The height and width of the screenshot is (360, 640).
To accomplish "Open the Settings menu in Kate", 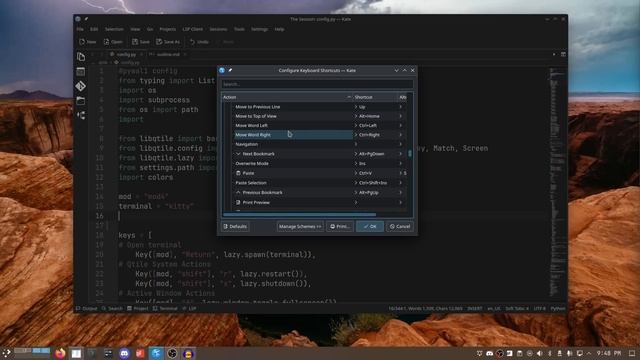I will [x=260, y=29].
